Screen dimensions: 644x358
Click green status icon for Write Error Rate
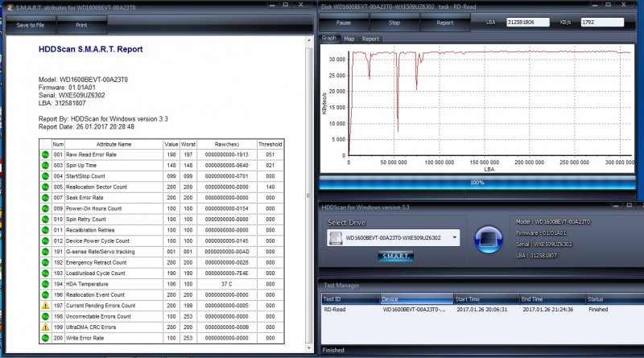(x=44, y=338)
